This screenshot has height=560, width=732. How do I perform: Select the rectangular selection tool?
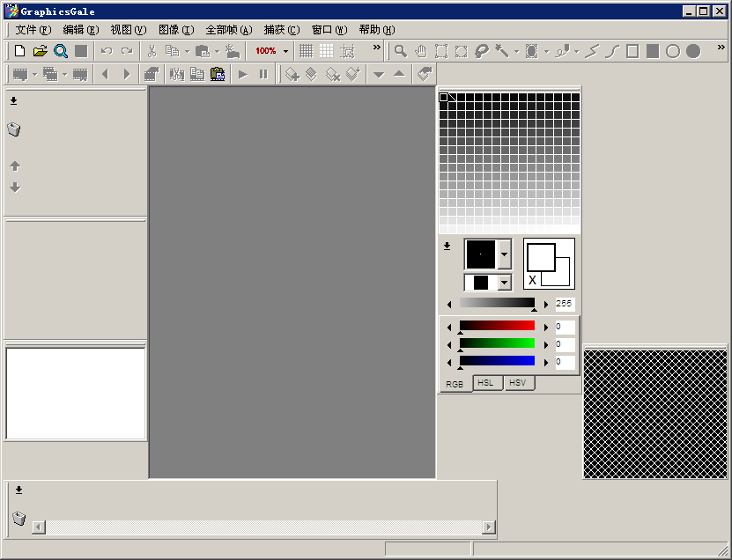[440, 50]
